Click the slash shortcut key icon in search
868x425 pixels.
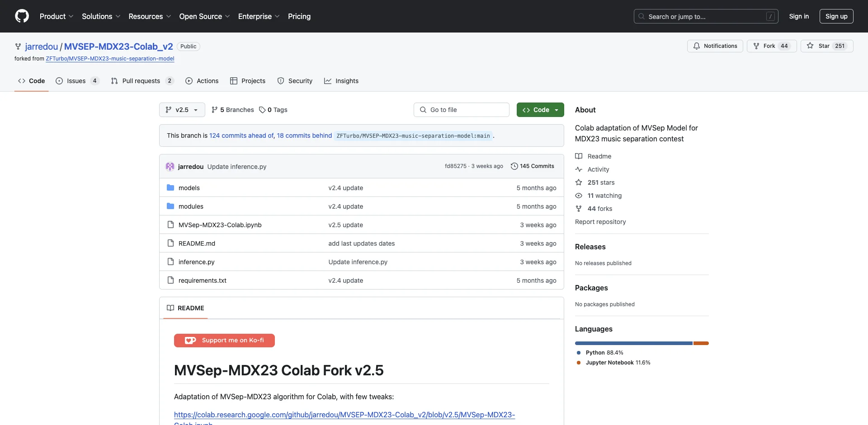[x=771, y=16]
